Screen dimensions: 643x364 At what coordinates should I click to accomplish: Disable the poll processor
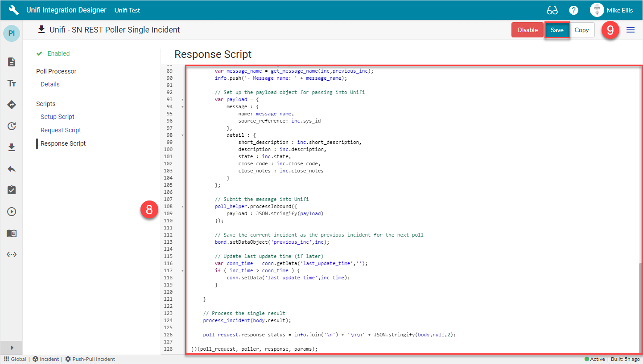(527, 30)
